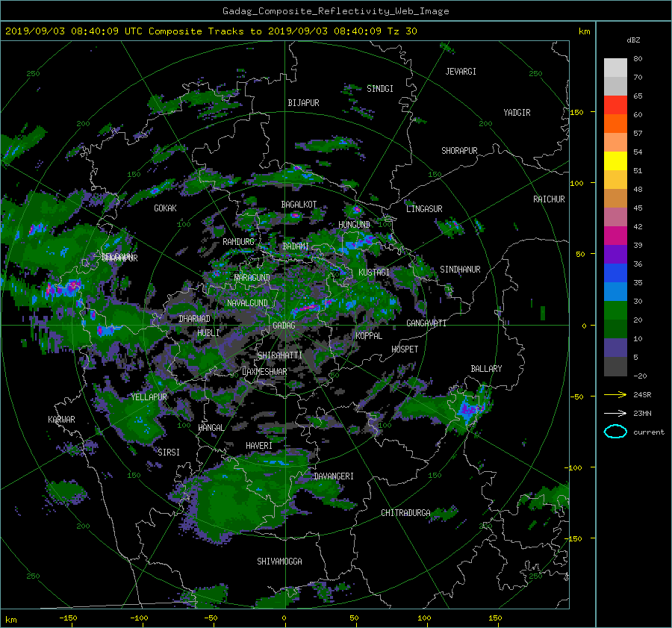Click the LINGASUR city label

pyautogui.click(x=424, y=209)
